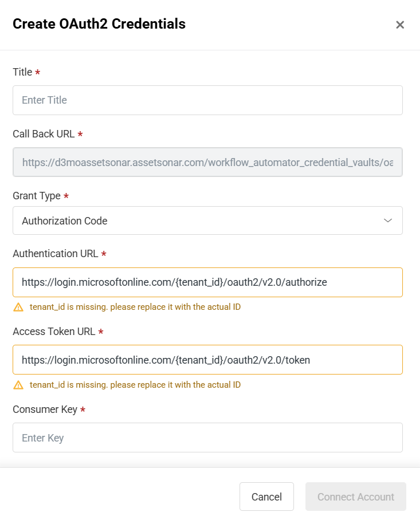Click the Consumer Key label

coord(45,409)
